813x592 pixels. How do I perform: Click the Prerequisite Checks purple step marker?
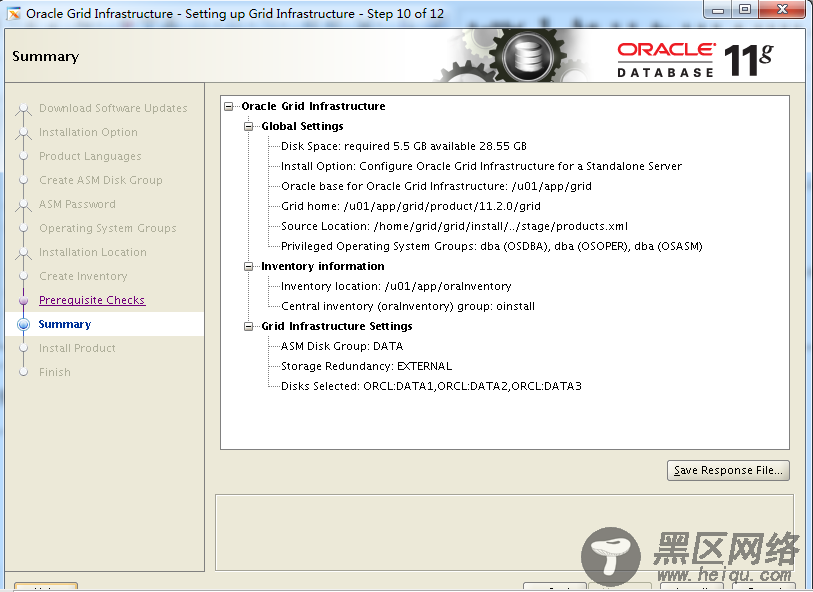[x=23, y=301]
